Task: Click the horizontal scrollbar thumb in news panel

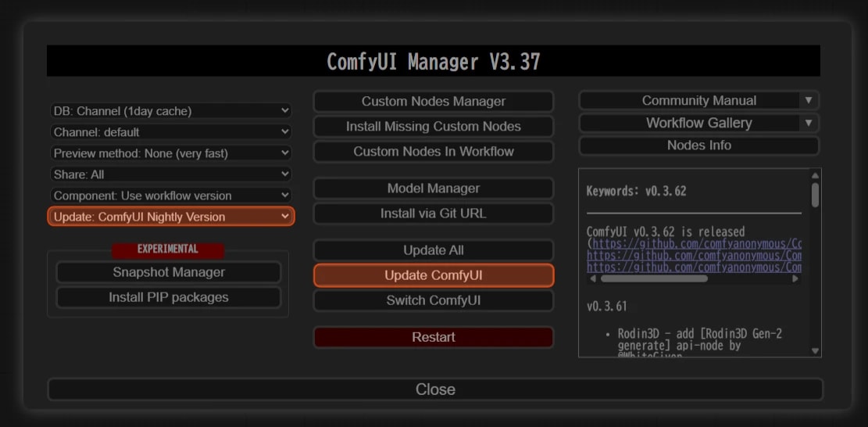Action: click(x=655, y=278)
